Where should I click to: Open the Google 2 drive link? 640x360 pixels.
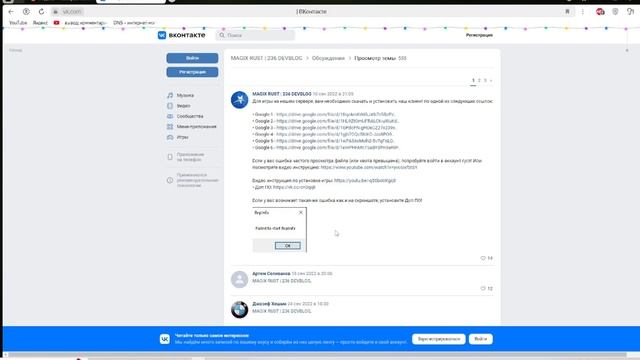338,121
